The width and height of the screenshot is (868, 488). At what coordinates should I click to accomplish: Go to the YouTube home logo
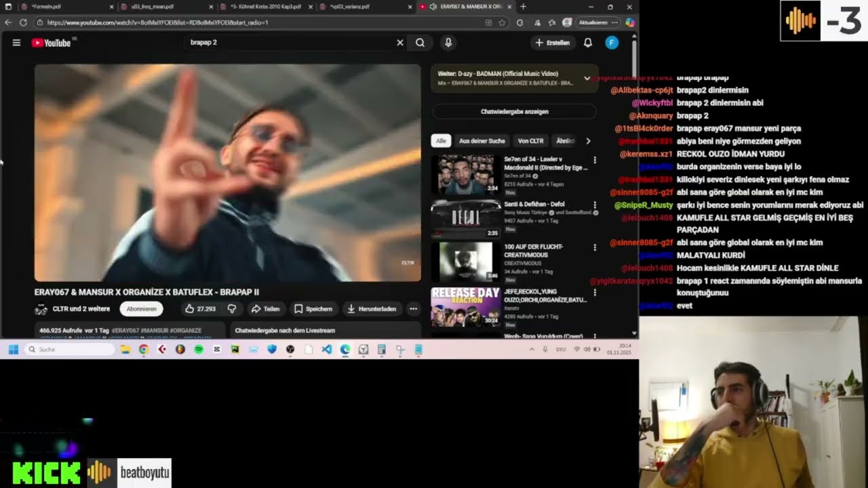[52, 43]
